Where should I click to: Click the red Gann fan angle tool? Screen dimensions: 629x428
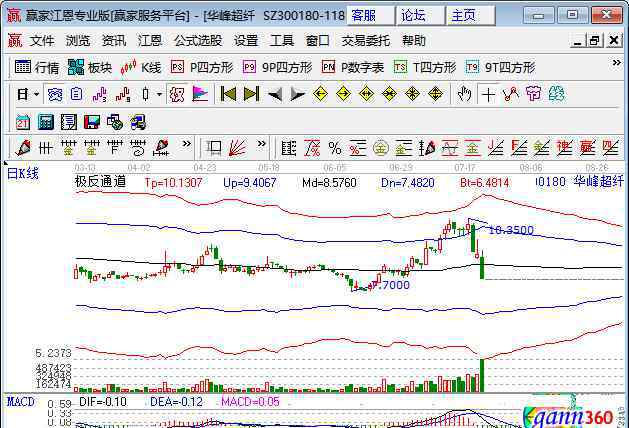(237, 148)
